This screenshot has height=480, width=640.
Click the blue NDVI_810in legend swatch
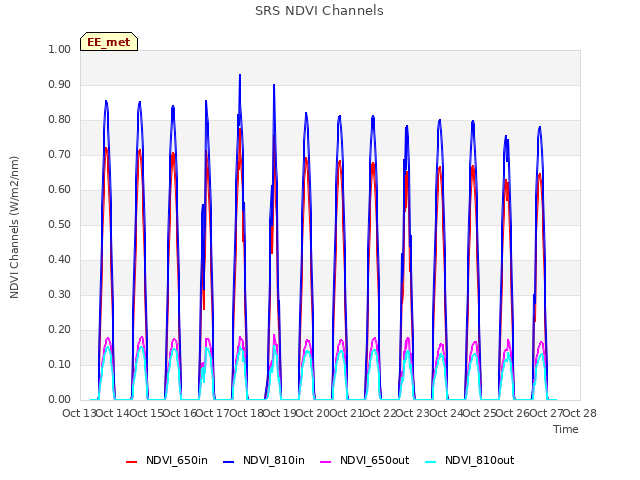[x=229, y=461]
